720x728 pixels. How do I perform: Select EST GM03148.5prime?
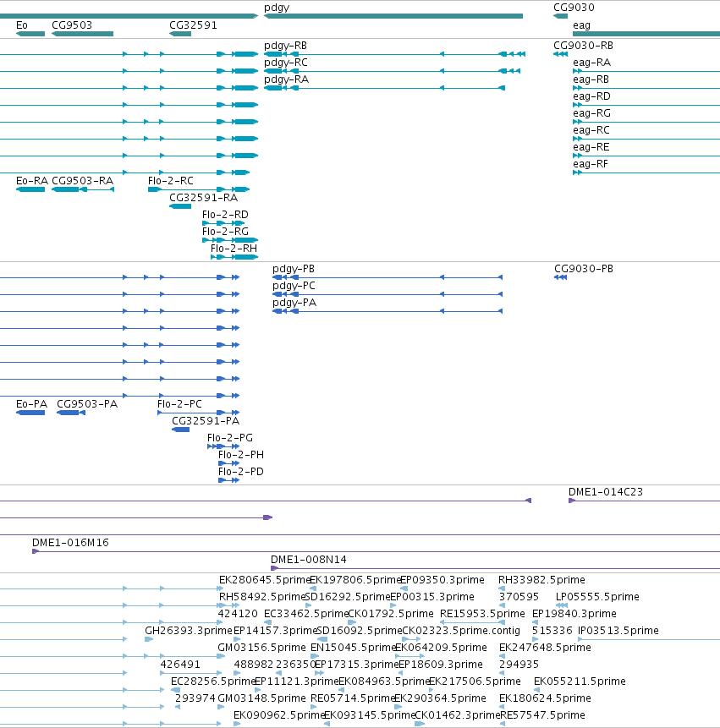tap(261, 698)
